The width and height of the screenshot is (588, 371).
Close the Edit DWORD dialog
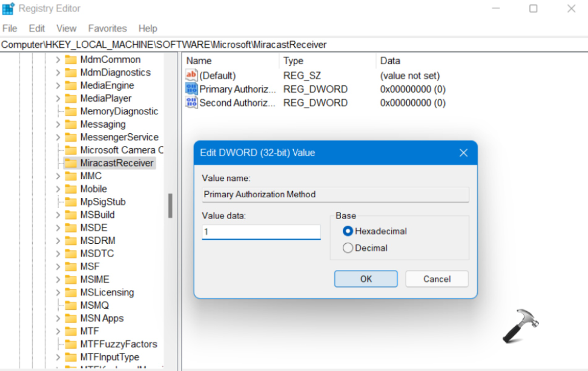pyautogui.click(x=463, y=153)
